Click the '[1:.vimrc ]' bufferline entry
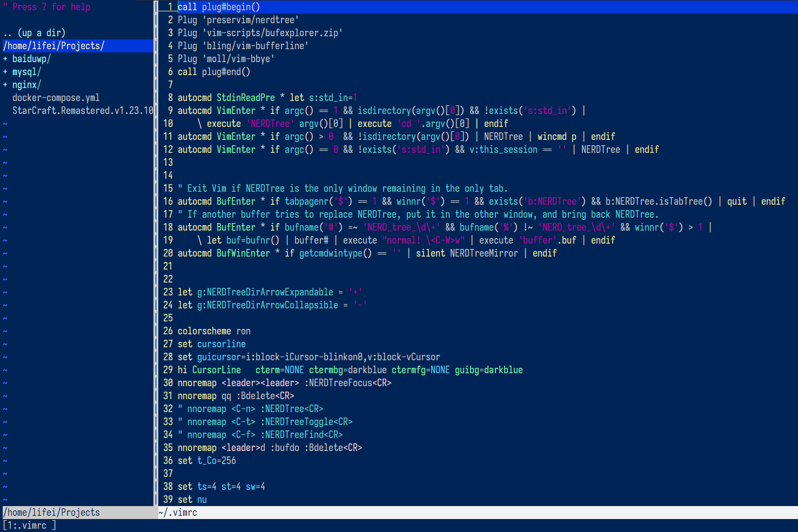The height and width of the screenshot is (532, 798). coord(30,526)
